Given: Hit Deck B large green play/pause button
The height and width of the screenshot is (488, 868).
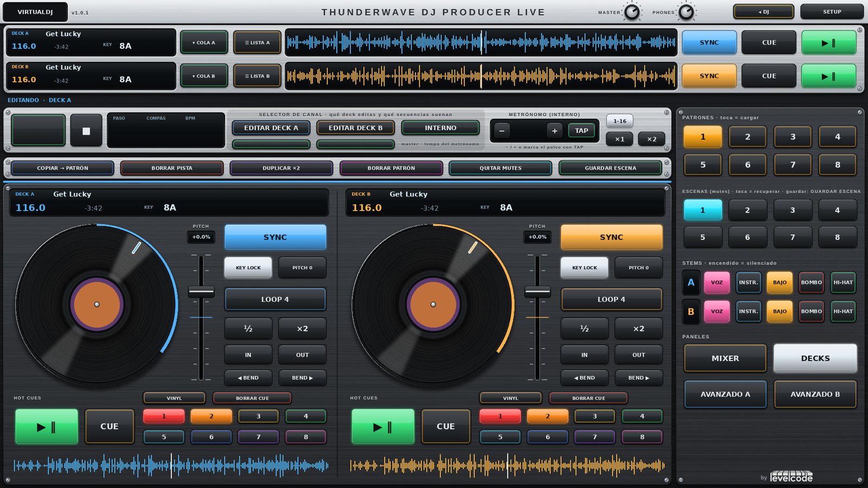Looking at the screenshot, I should [x=383, y=427].
